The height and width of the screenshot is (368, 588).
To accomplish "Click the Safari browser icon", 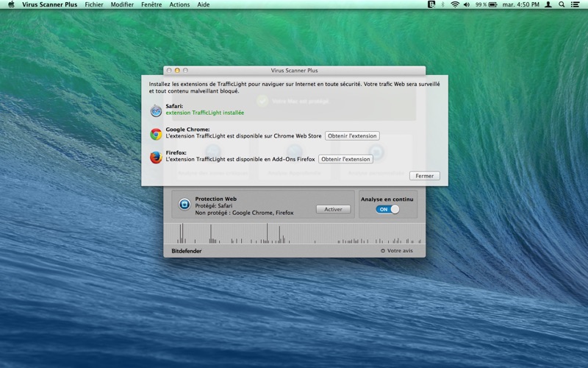I will (156, 111).
